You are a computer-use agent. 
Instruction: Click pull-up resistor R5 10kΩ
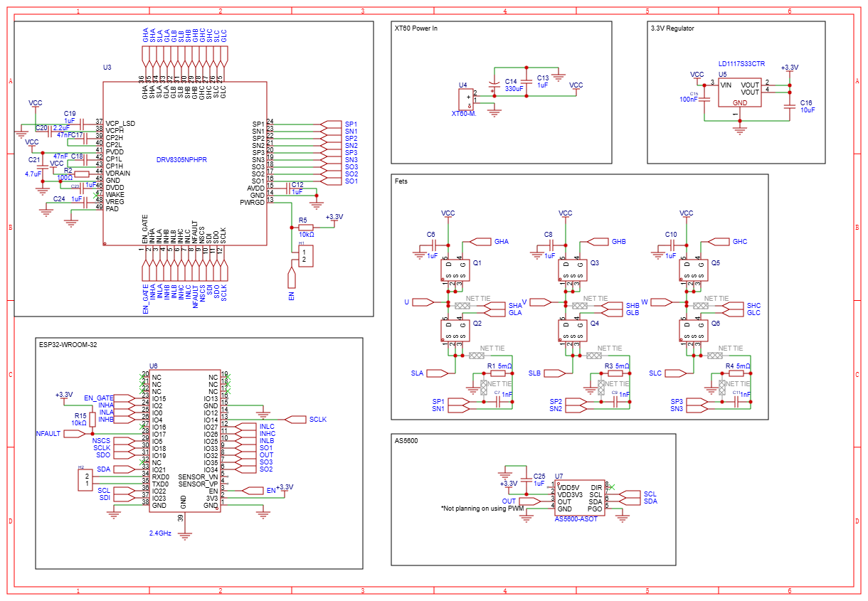pyautogui.click(x=306, y=228)
